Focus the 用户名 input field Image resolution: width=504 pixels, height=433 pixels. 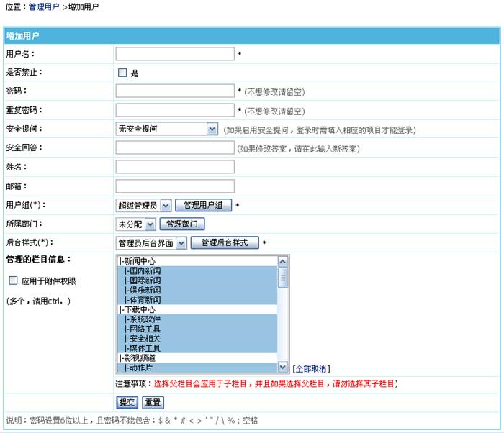pyautogui.click(x=175, y=54)
